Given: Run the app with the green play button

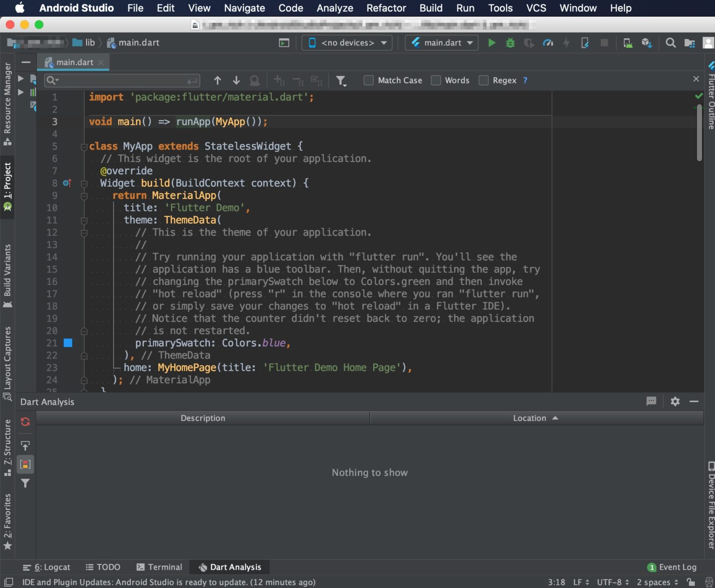Looking at the screenshot, I should 492,42.
